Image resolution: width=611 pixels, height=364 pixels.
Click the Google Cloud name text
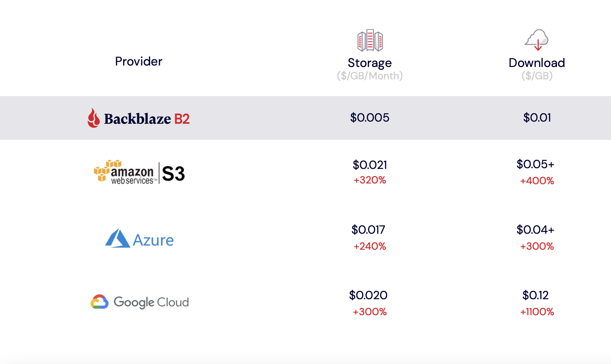[x=151, y=302]
